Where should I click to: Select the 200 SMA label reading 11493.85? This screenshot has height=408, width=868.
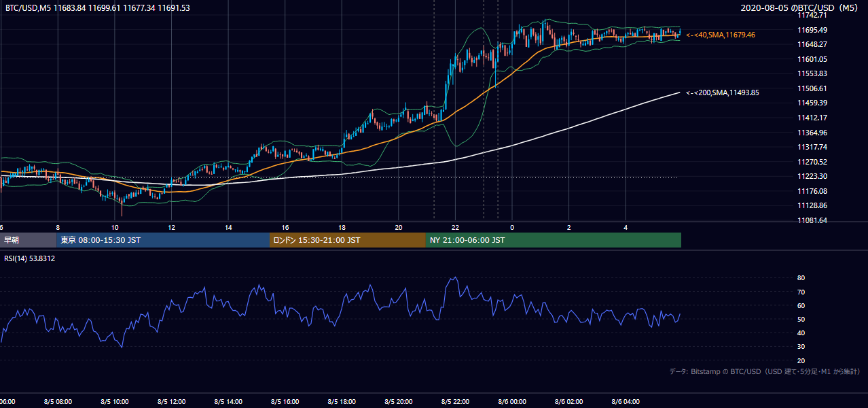coord(723,92)
